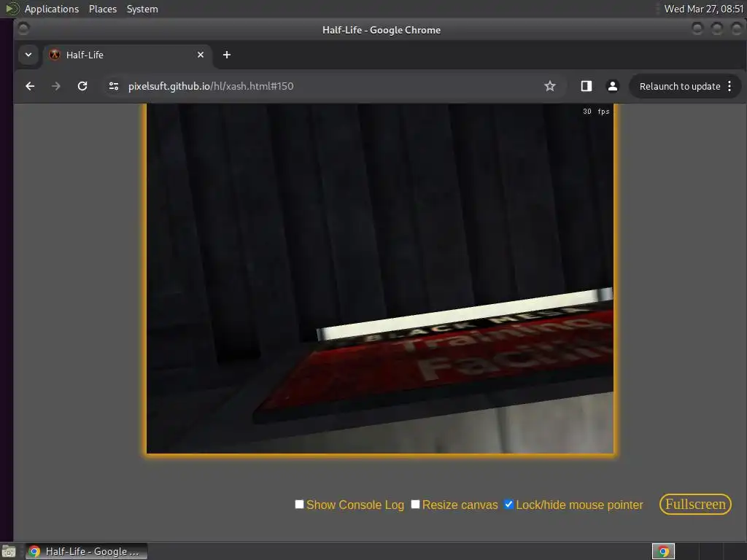Tick the Resize canvas checkbox
747x560 pixels.
point(415,505)
